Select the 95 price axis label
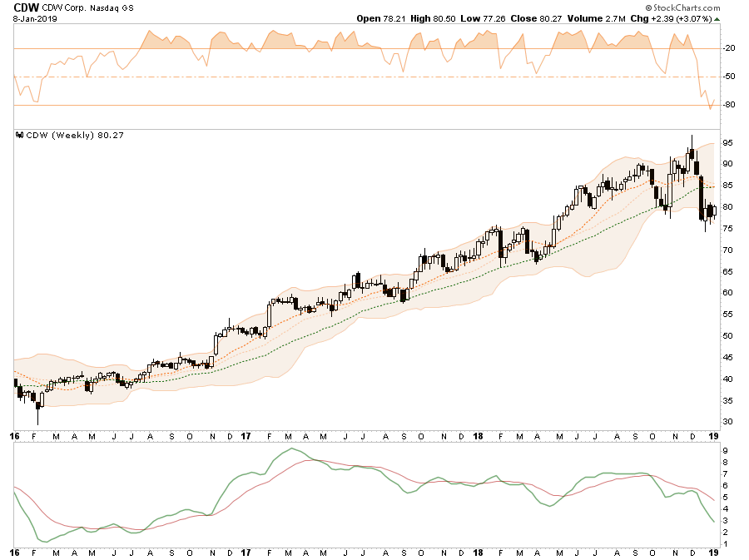The image size is (749, 560). (x=728, y=143)
